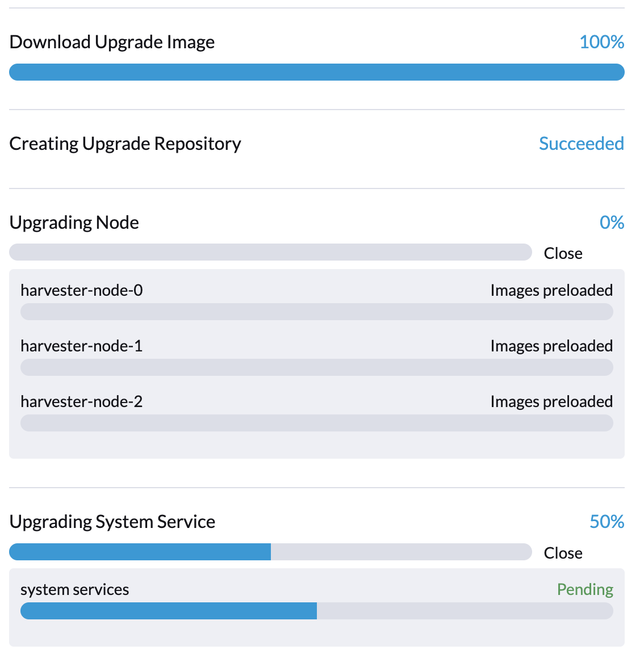Collapse the Upgrading Node details with Close
Image resolution: width=644 pixels, height=654 pixels.
563,253
